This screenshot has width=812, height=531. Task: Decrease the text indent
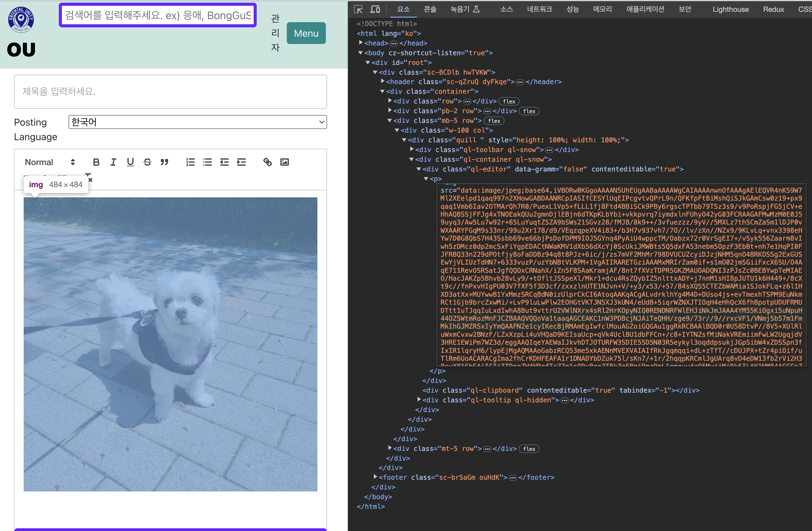coord(225,162)
